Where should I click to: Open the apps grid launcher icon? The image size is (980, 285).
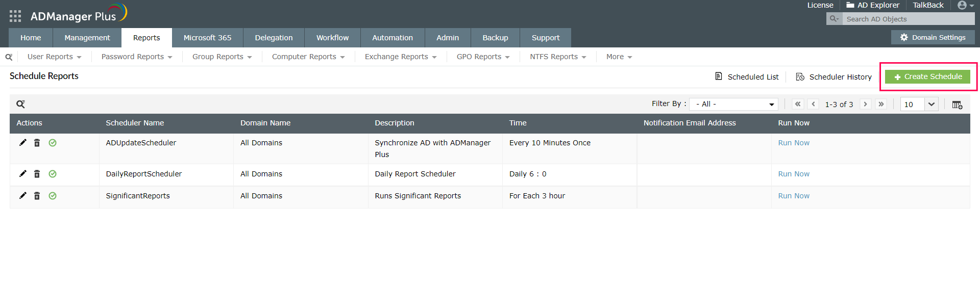point(15,16)
